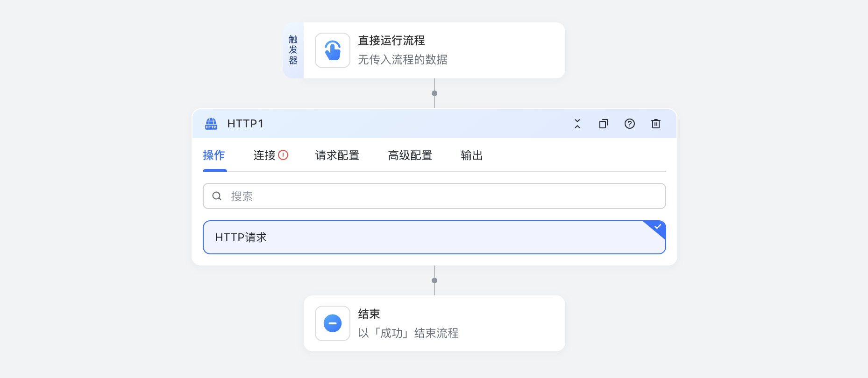
Task: Delete the HTTP1 node using trash icon
Action: [655, 124]
